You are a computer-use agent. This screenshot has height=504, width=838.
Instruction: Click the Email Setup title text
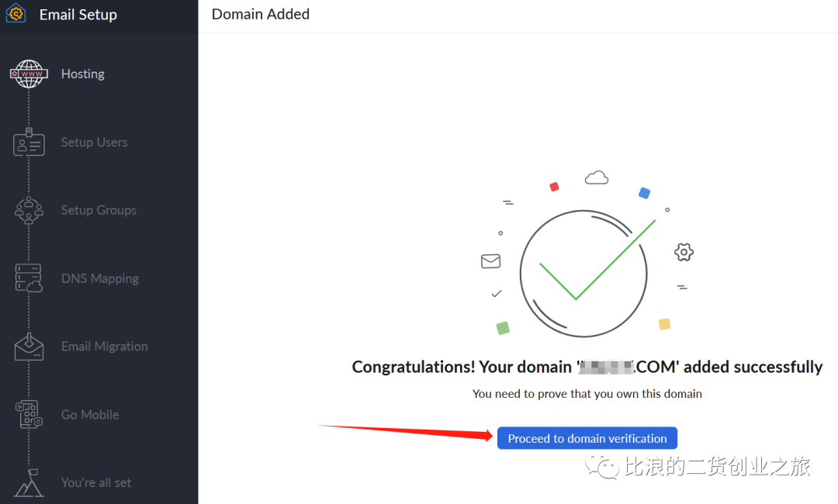78,15
